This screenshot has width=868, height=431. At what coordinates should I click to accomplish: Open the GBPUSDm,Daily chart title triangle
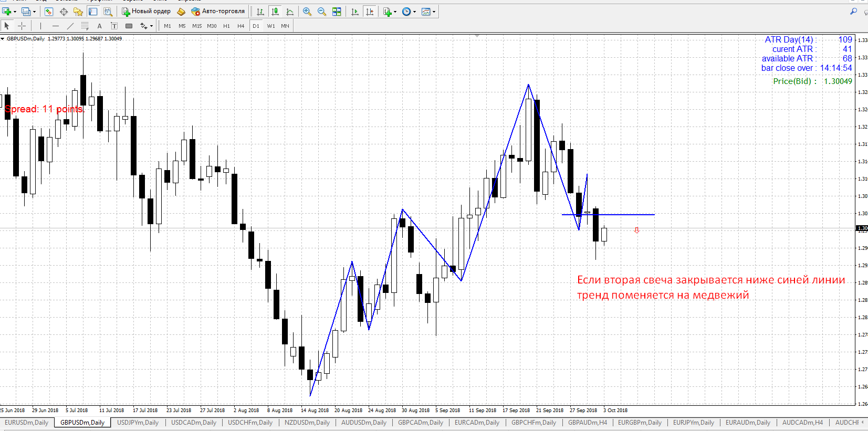tap(3, 38)
